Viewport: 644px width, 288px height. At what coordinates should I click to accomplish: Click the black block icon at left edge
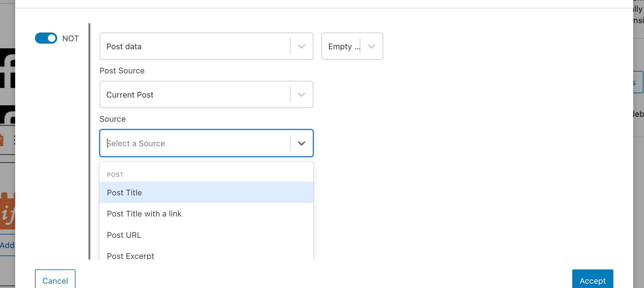(x=7, y=68)
